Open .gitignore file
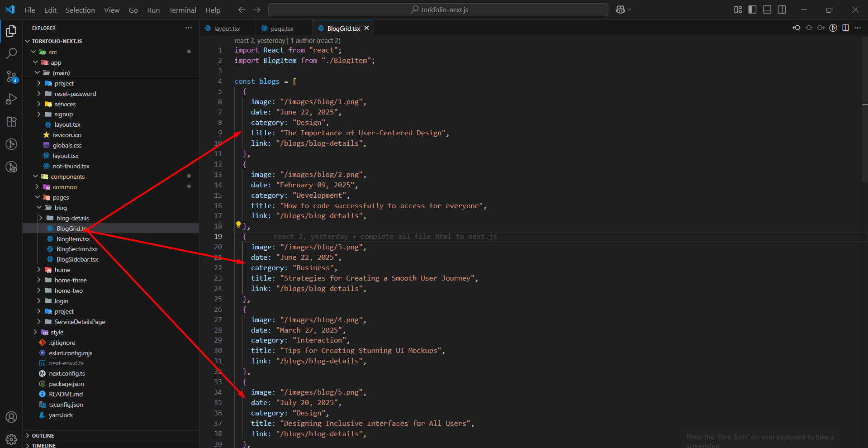 pos(111,343)
